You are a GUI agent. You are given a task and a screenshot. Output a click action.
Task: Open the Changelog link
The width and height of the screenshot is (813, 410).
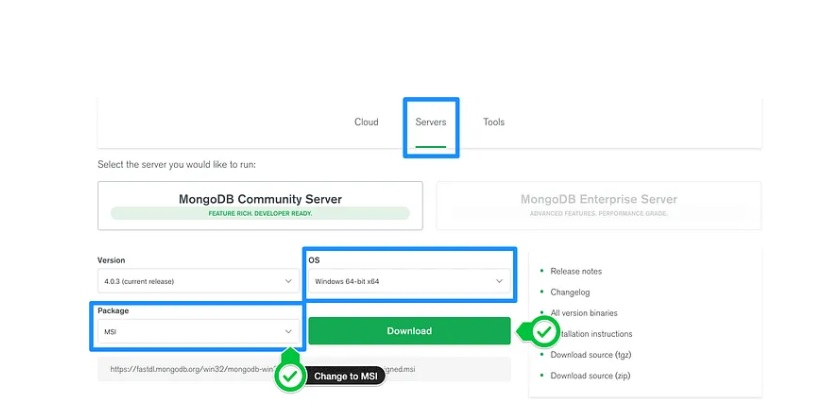(x=570, y=292)
